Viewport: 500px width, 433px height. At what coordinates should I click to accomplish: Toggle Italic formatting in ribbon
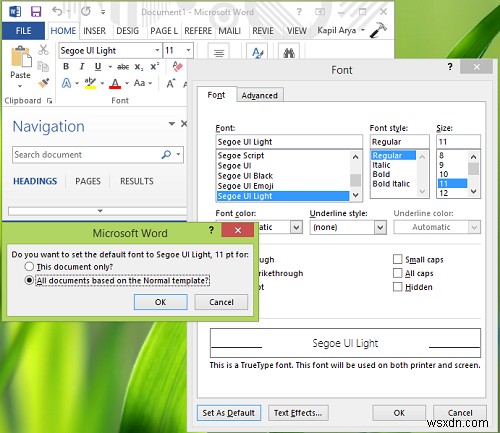point(82,67)
